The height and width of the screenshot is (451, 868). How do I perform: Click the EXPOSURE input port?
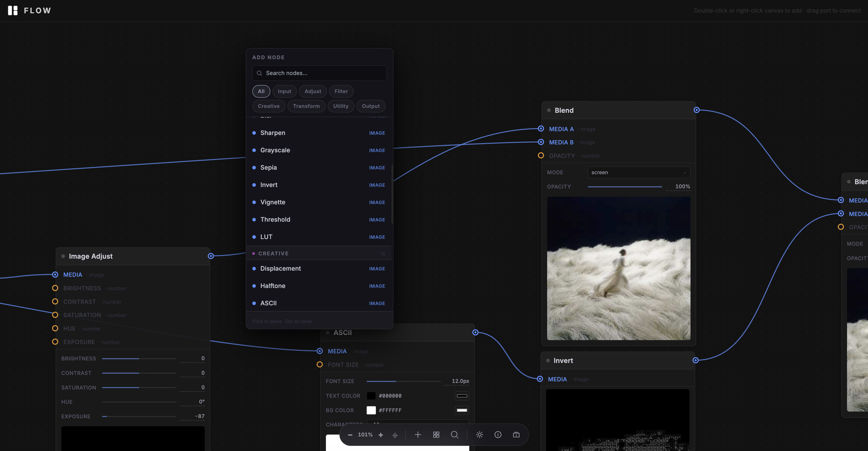point(55,342)
